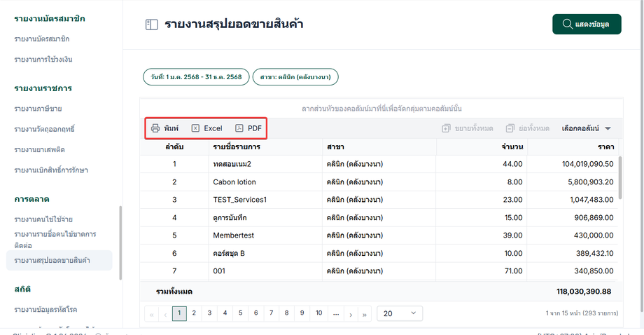
Task: Click the พิมพ์ print label
Action: [x=171, y=128]
